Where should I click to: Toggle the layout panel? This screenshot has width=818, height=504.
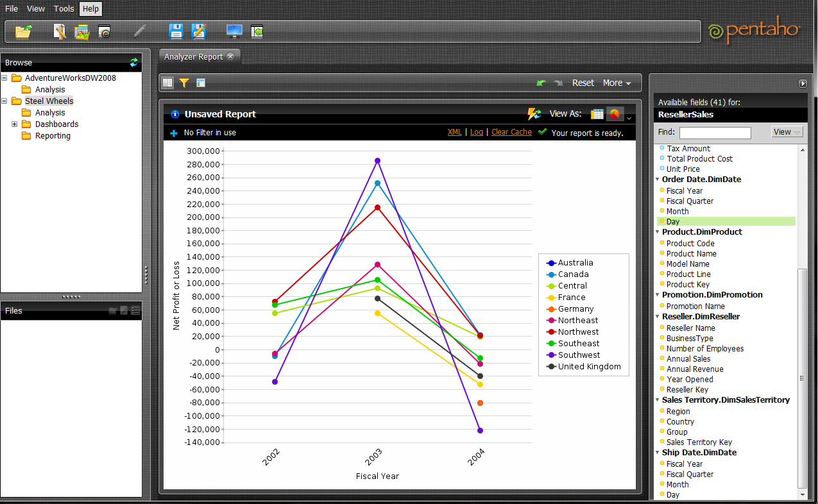point(200,83)
